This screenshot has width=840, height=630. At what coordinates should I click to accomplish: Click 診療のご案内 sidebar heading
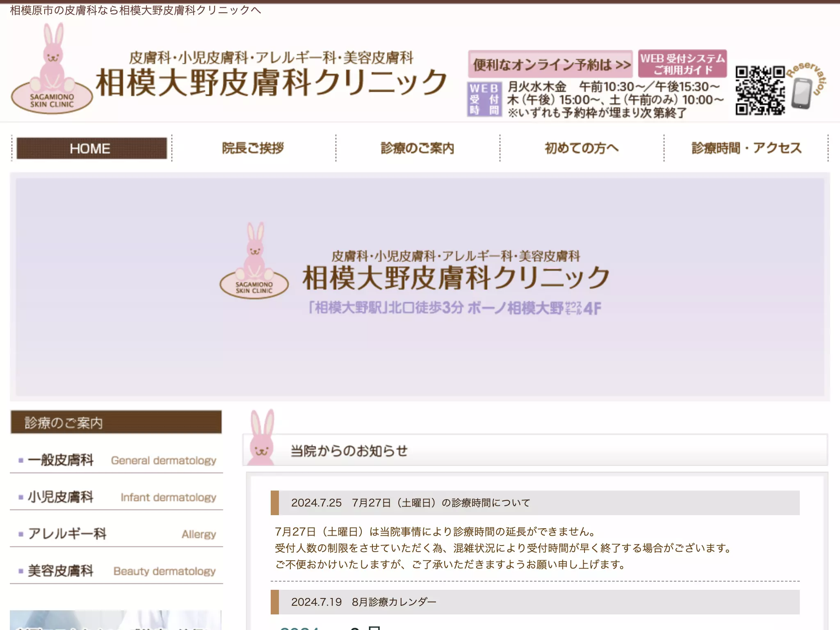[x=116, y=422]
